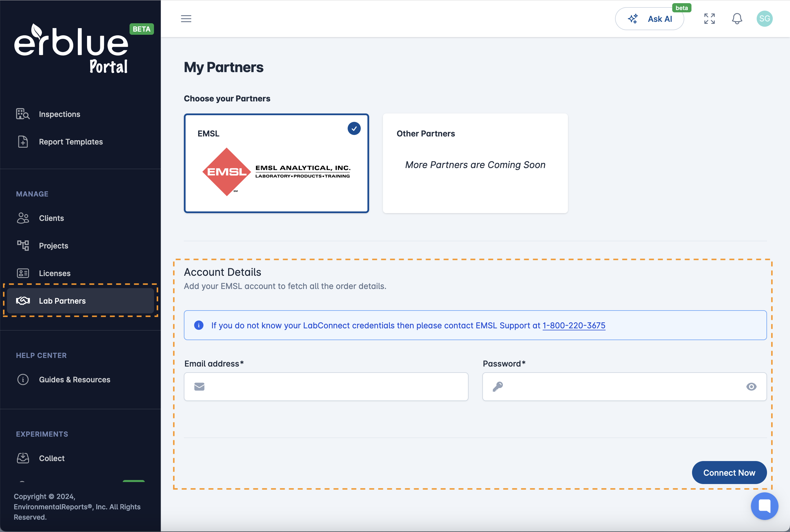Click the Collect experiments icon
Image resolution: width=790 pixels, height=532 pixels.
pos(23,458)
